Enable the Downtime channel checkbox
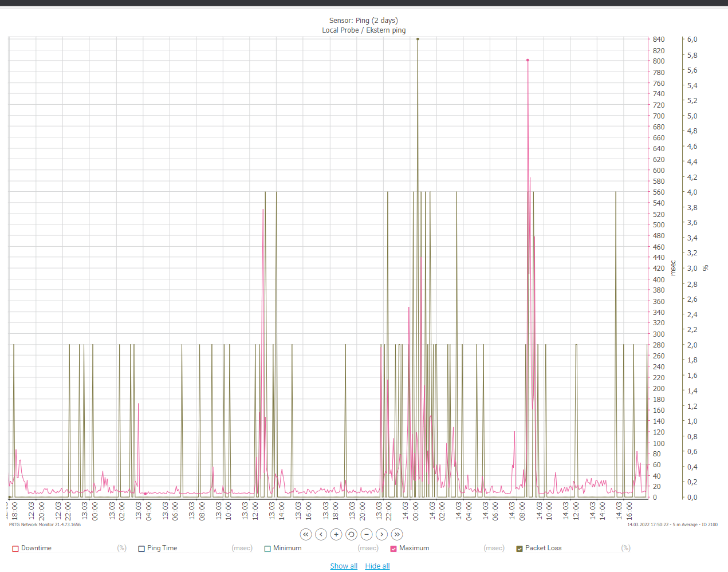Screen dimensions: 728x572 (15, 549)
